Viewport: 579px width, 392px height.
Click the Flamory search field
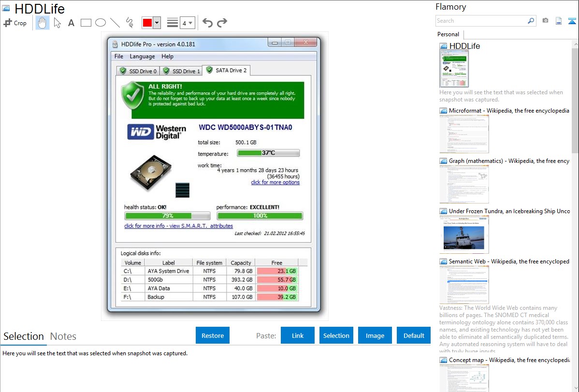point(481,21)
